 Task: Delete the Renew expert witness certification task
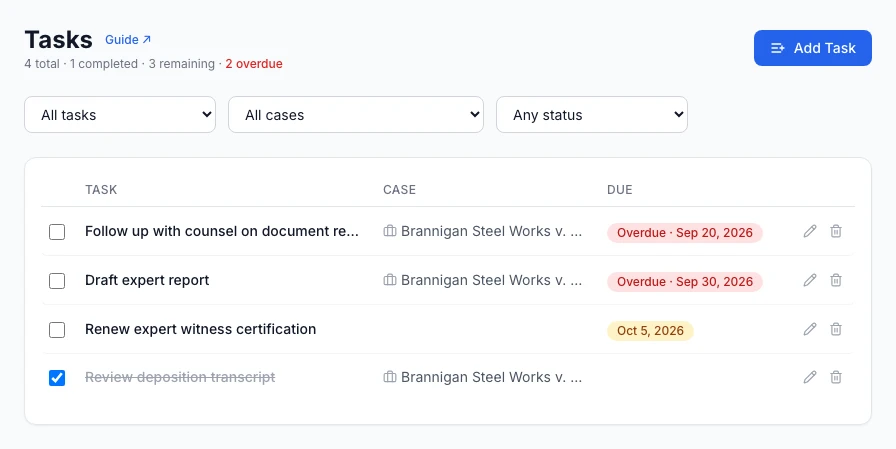(x=836, y=330)
